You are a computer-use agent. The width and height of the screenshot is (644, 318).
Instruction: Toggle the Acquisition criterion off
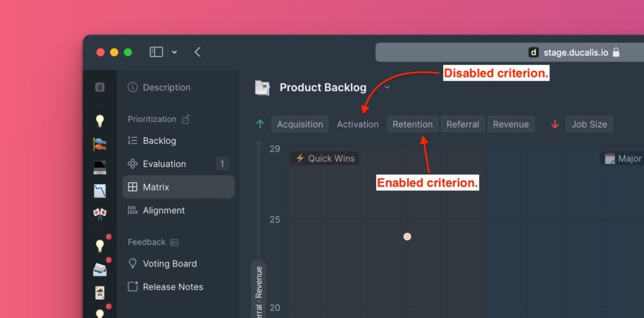300,124
